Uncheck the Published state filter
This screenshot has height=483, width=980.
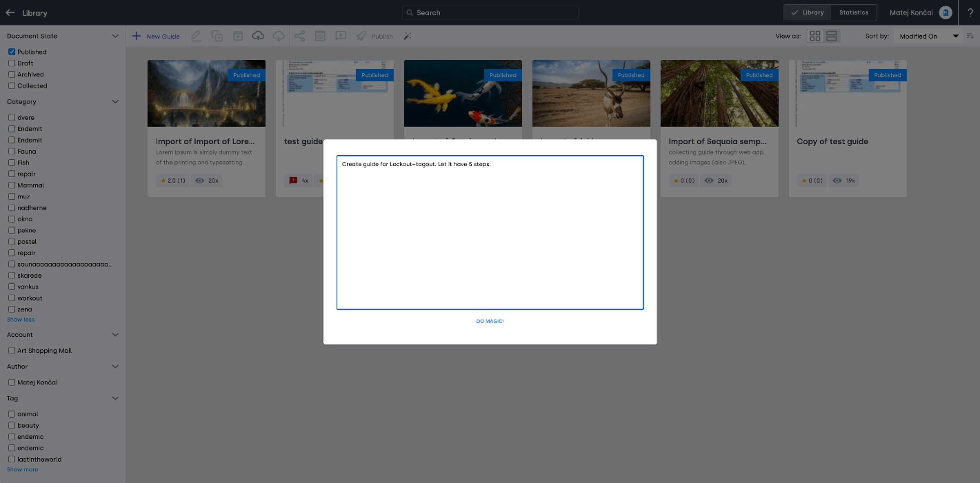coord(12,52)
